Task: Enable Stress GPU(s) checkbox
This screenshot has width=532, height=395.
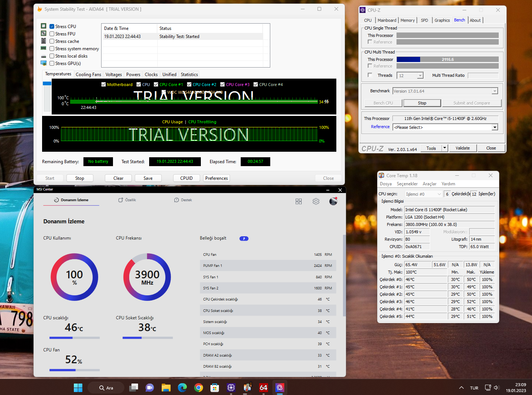Action: [52, 63]
